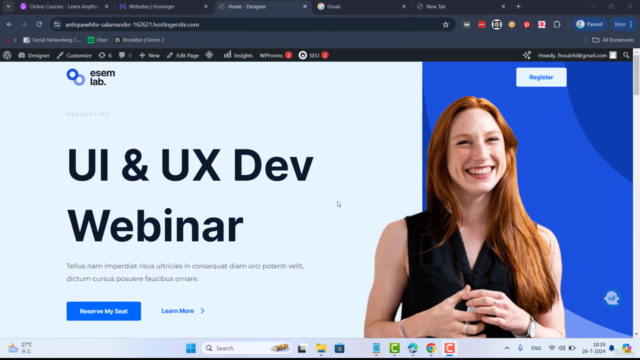Open the comments bubble in admin bar
640x360 pixels.
click(x=125, y=55)
